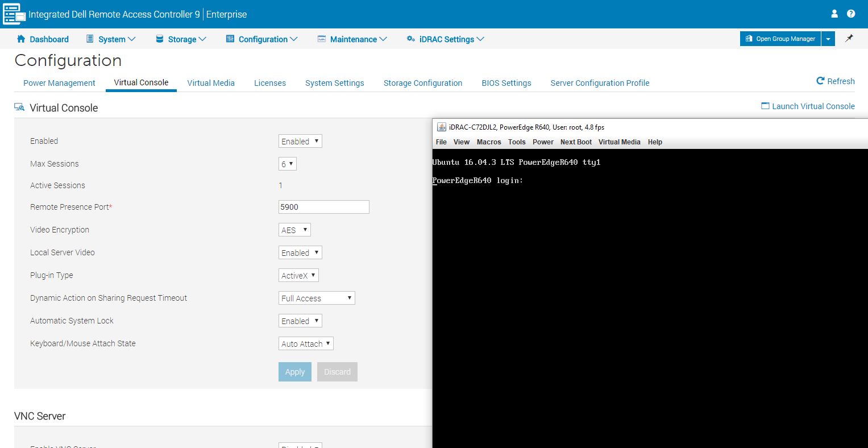Open the Automatic System Lock dropdown
Viewport: 868px width, 448px height.
coord(300,321)
